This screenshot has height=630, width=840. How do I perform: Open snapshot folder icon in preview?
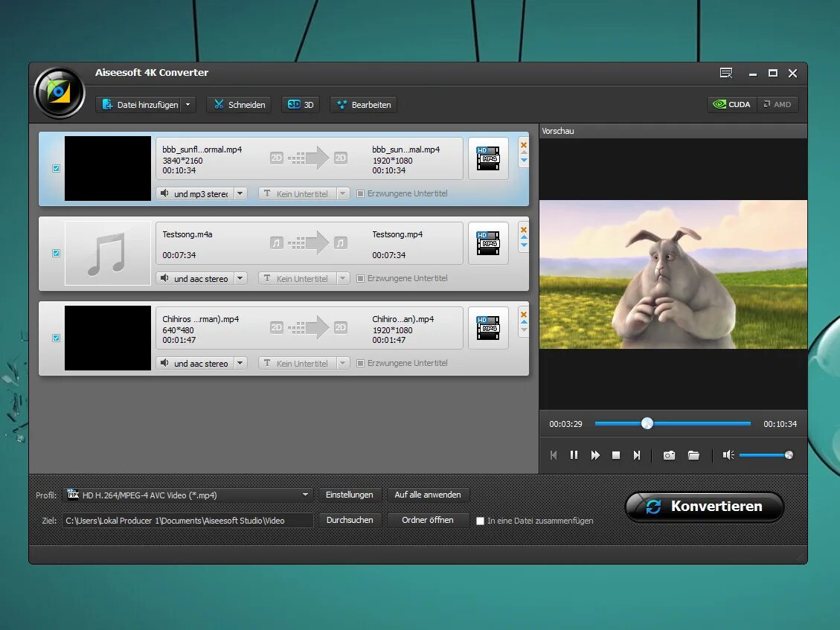coord(693,455)
